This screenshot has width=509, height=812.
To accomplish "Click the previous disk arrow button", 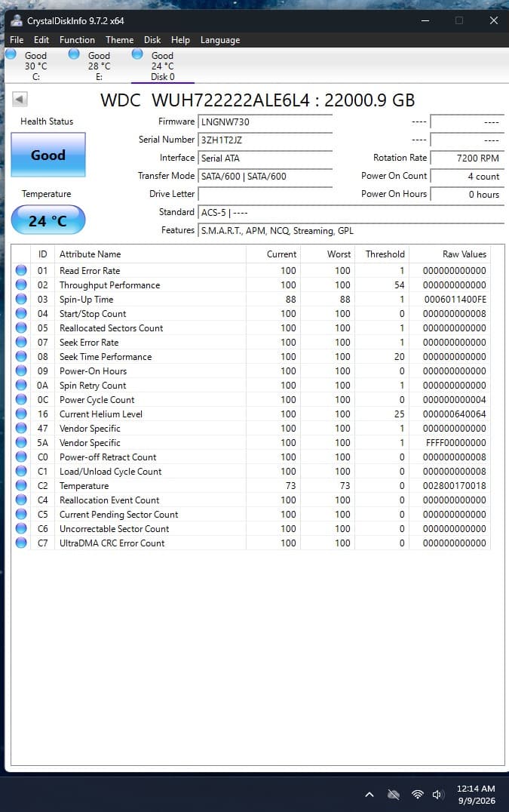I will click(x=20, y=99).
